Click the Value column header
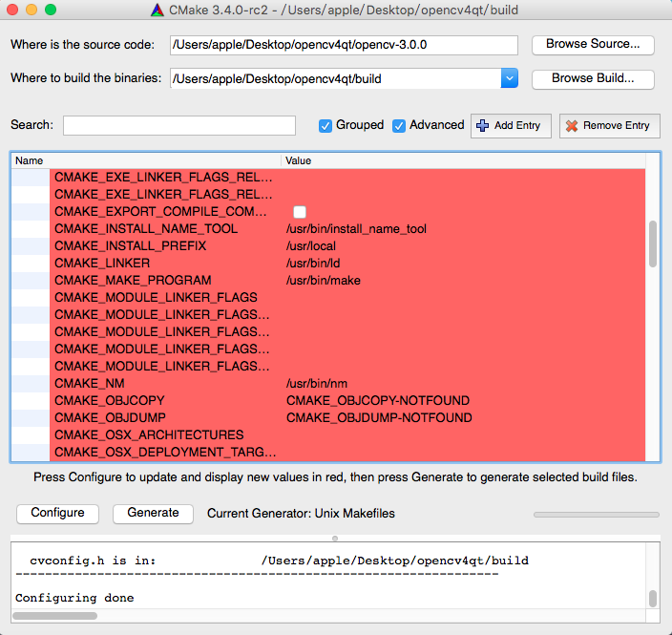The height and width of the screenshot is (635, 672). (463, 160)
